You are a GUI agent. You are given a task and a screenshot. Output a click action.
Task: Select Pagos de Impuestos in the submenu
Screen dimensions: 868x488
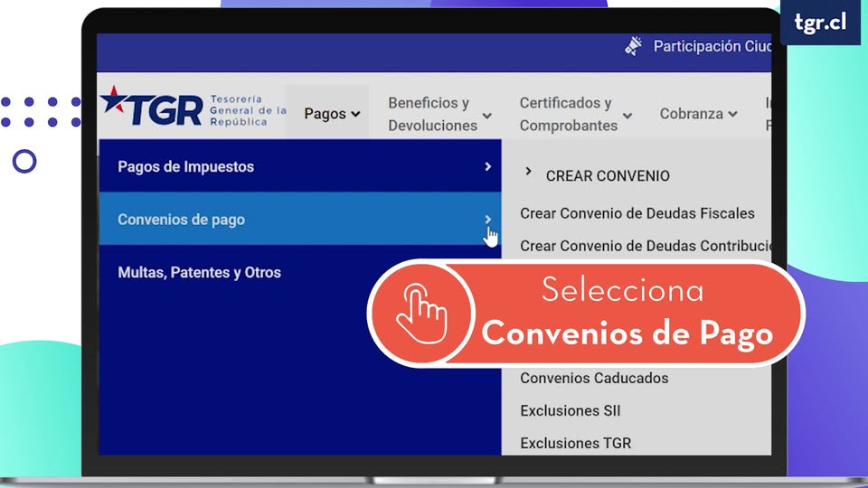pyautogui.click(x=300, y=166)
